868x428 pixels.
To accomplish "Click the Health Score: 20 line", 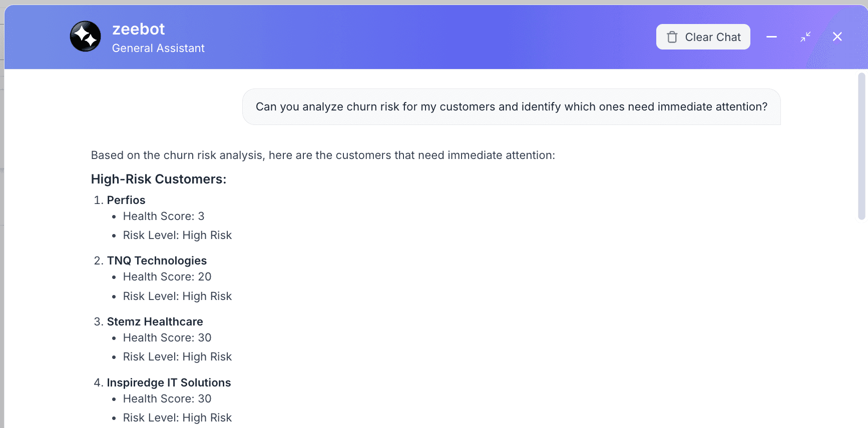I will [x=167, y=276].
